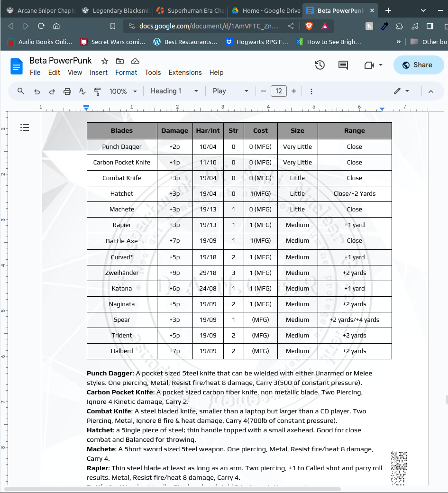Go to the browser home page
This screenshot has height=493, width=448.
56,26
